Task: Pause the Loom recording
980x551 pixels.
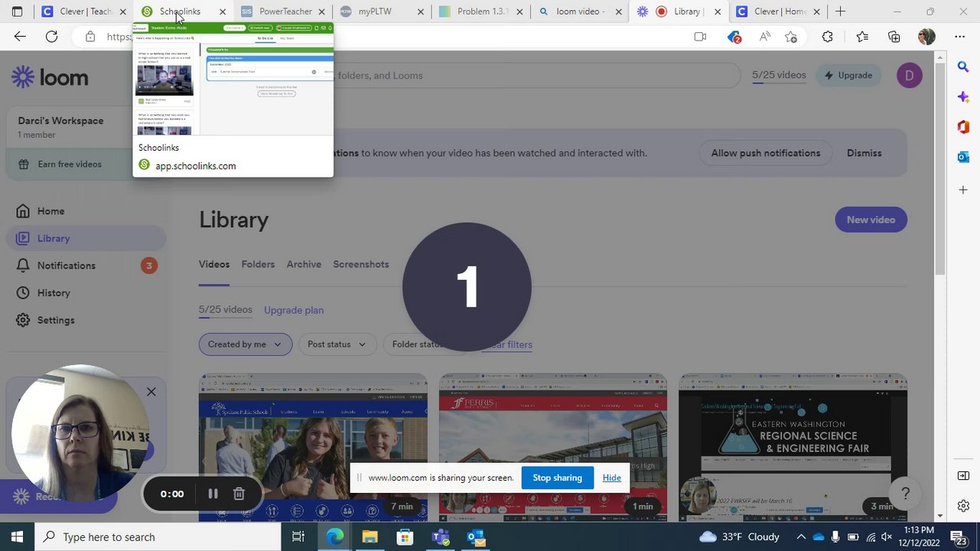Action: (x=213, y=494)
